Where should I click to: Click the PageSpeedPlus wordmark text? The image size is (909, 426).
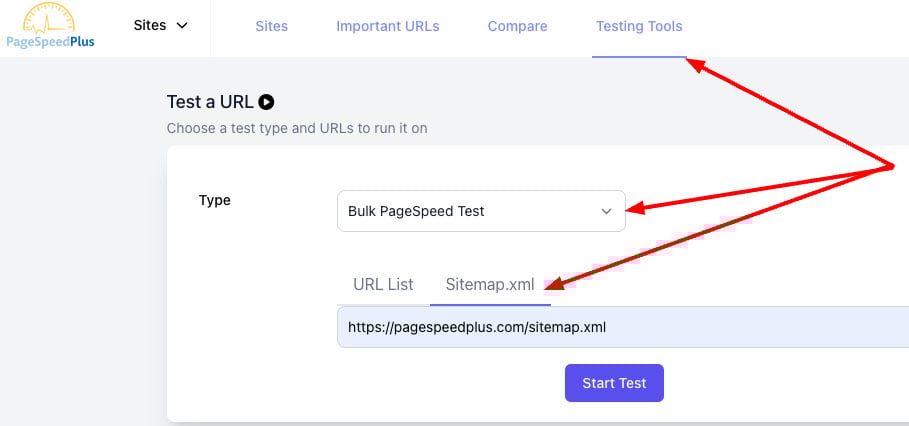(x=48, y=42)
